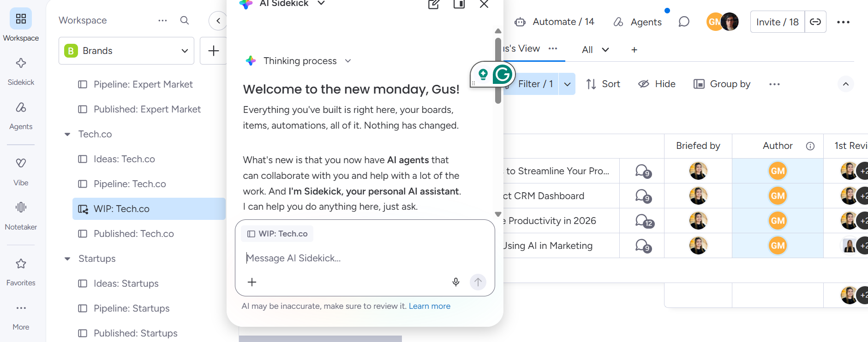
Task: Open Workspace three-dot options menu
Action: click(162, 20)
